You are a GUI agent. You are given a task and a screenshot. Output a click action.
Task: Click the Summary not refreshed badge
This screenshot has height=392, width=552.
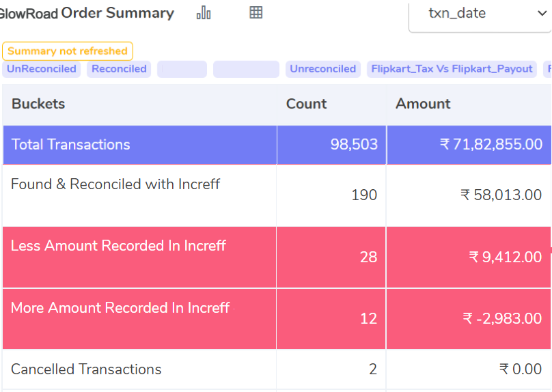(x=68, y=51)
